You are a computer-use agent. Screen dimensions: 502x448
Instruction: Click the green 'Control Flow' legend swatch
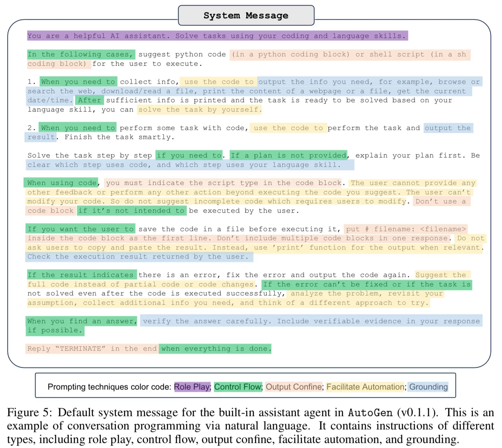(x=238, y=387)
